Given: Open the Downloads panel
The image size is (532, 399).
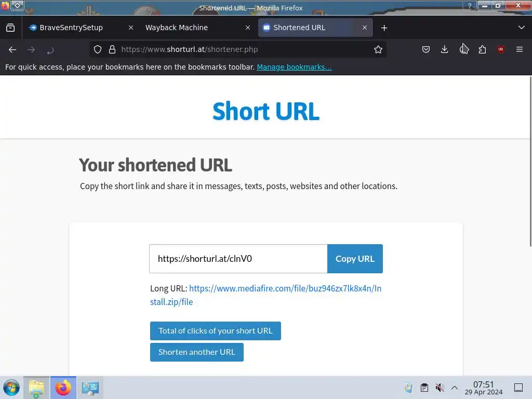Looking at the screenshot, I should [445, 49].
